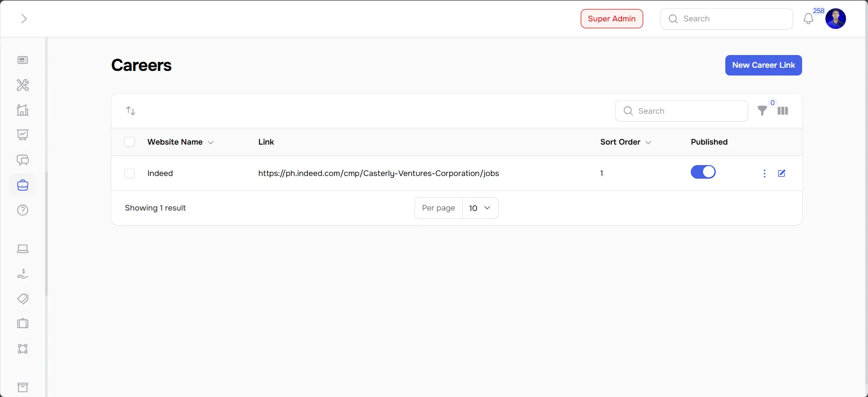
Task: Click the notifications bell icon
Action: coord(808,19)
